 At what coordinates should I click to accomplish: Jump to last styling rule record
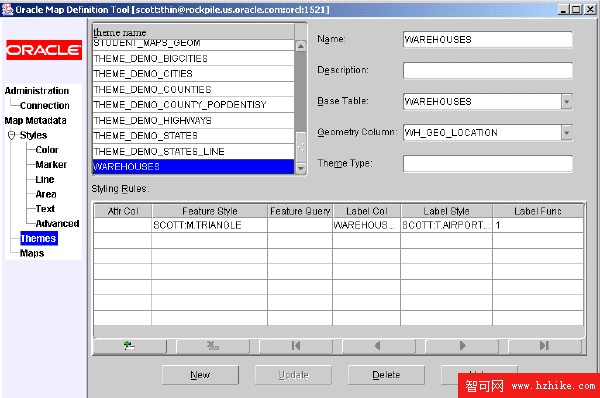point(545,346)
